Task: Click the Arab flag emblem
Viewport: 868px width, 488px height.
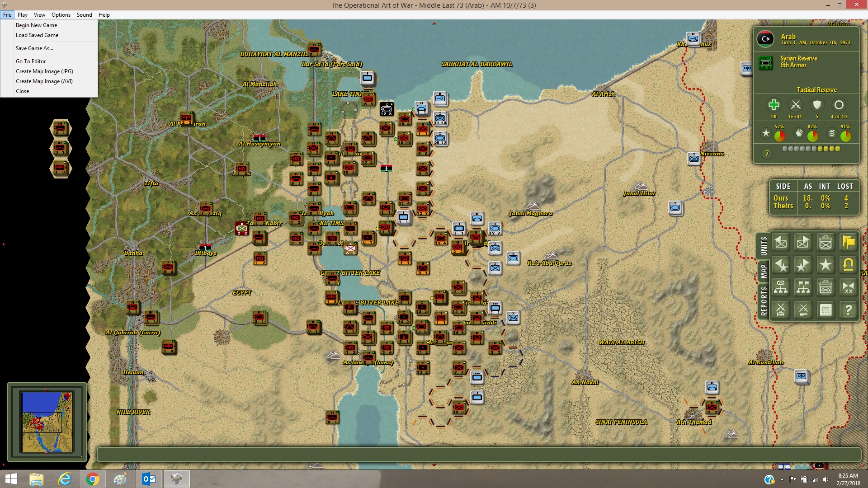Action: tap(765, 39)
